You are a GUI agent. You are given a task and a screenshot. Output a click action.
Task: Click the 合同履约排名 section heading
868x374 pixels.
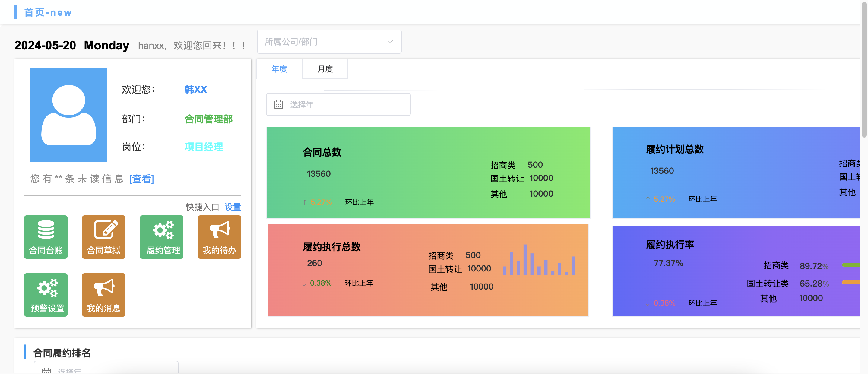62,353
